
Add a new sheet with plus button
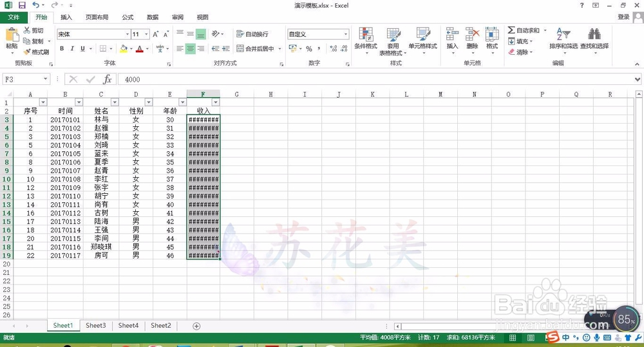(196, 326)
